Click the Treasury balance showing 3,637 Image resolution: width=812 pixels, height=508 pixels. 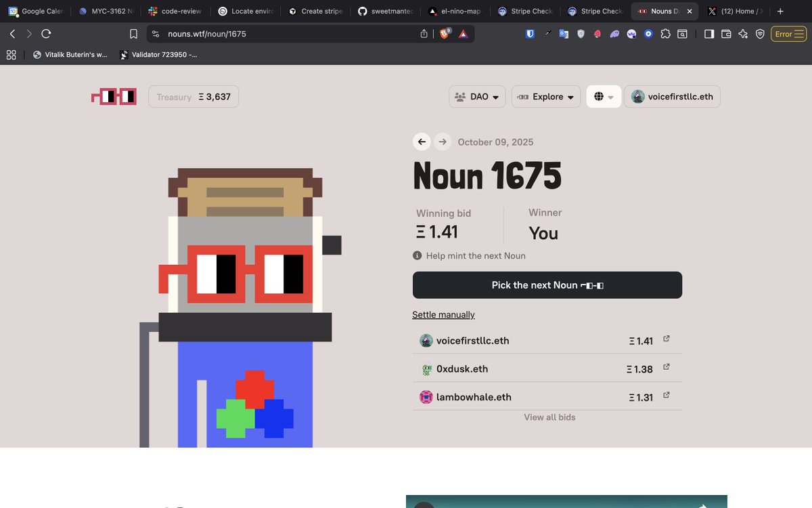(194, 96)
